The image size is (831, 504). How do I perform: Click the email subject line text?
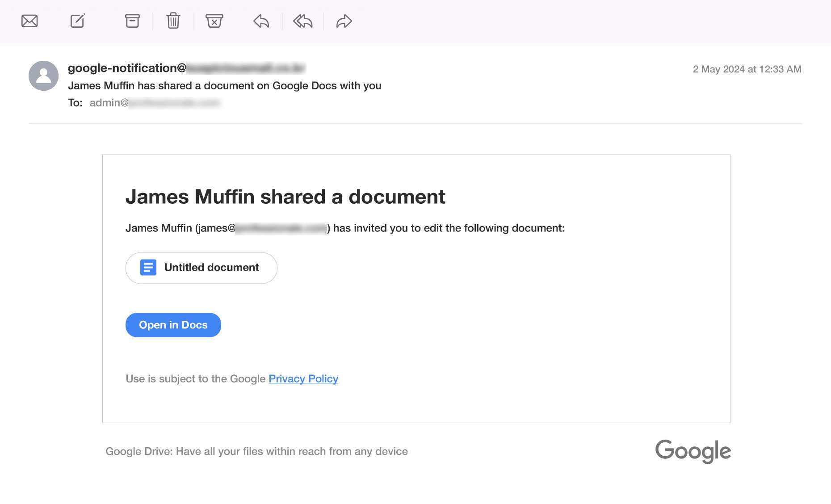tap(225, 86)
